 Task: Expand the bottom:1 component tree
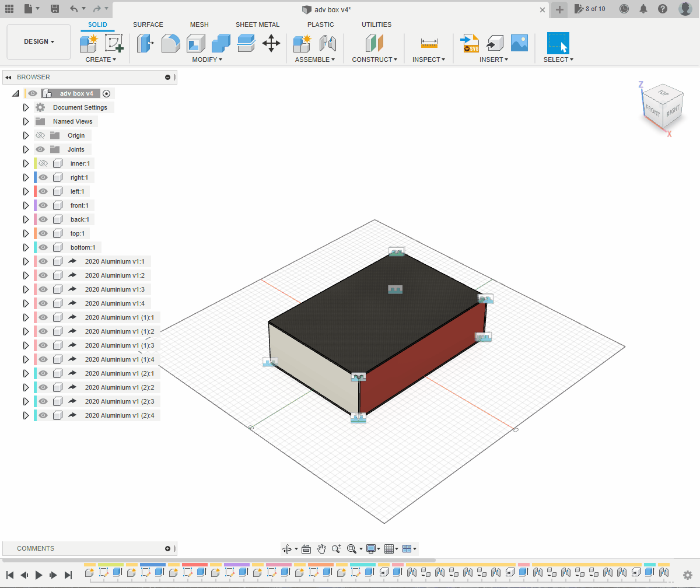pos(26,247)
